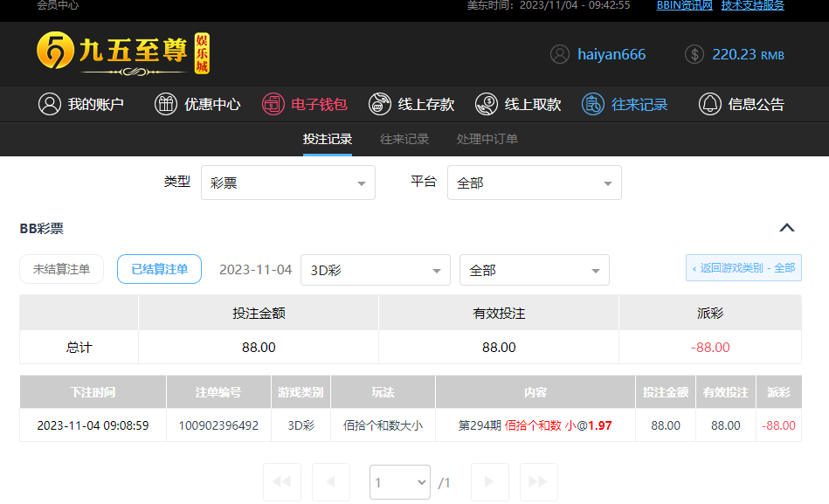Jump to last page arrow
The height and width of the screenshot is (504, 829).
click(x=539, y=482)
